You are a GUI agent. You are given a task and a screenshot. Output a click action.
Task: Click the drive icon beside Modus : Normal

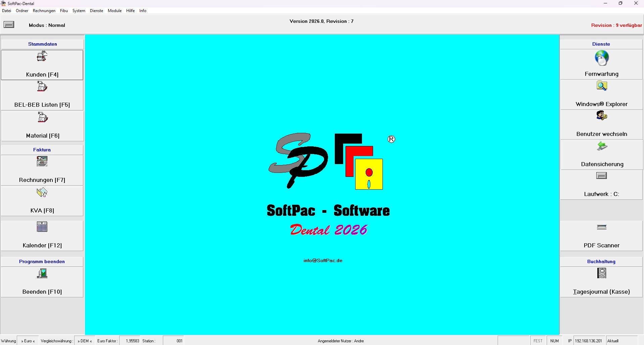(9, 24)
